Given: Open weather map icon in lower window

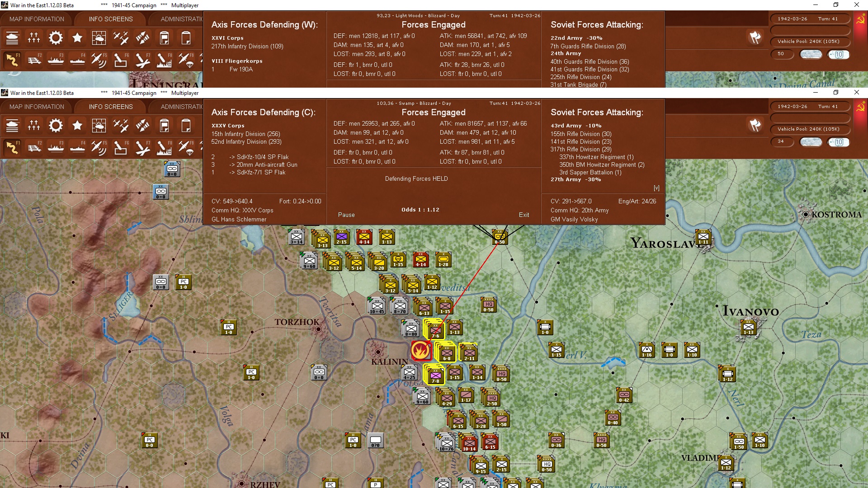Looking at the screenshot, I should [99, 126].
